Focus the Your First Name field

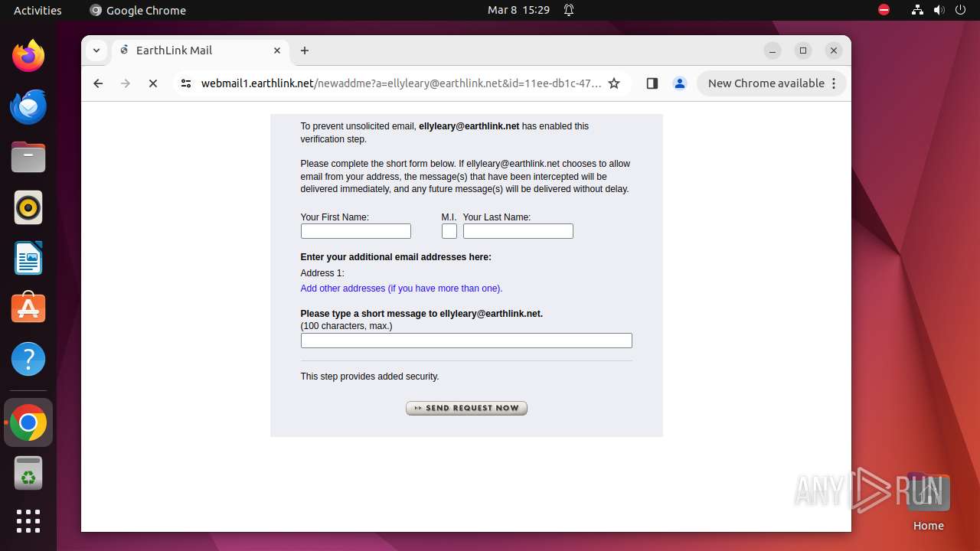tap(355, 231)
